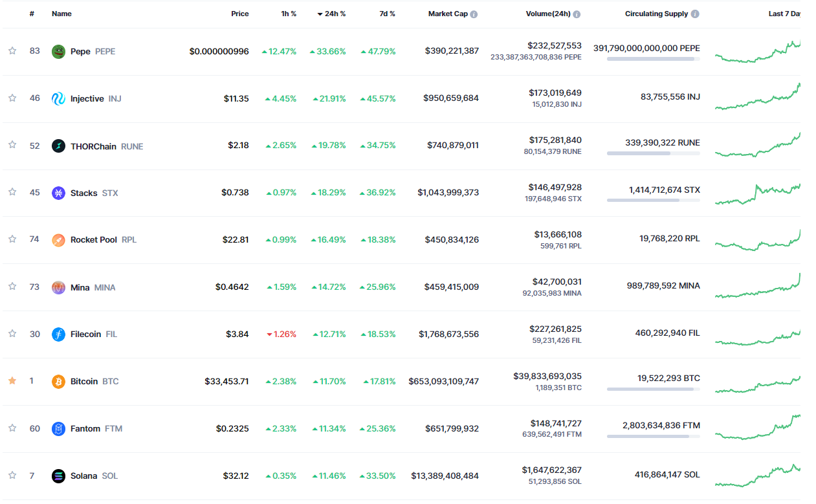Click Rocket Pool's price $22.81
Image resolution: width=816 pixels, height=504 pixels.
pyautogui.click(x=236, y=239)
